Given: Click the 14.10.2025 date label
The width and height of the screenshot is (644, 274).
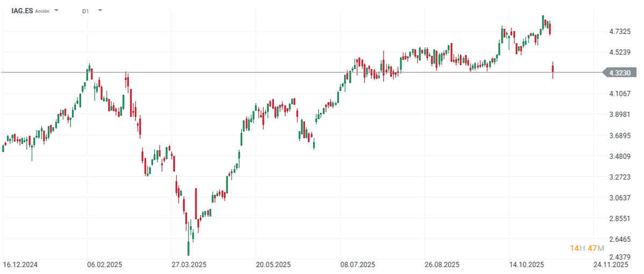Looking at the screenshot, I should (x=527, y=265).
